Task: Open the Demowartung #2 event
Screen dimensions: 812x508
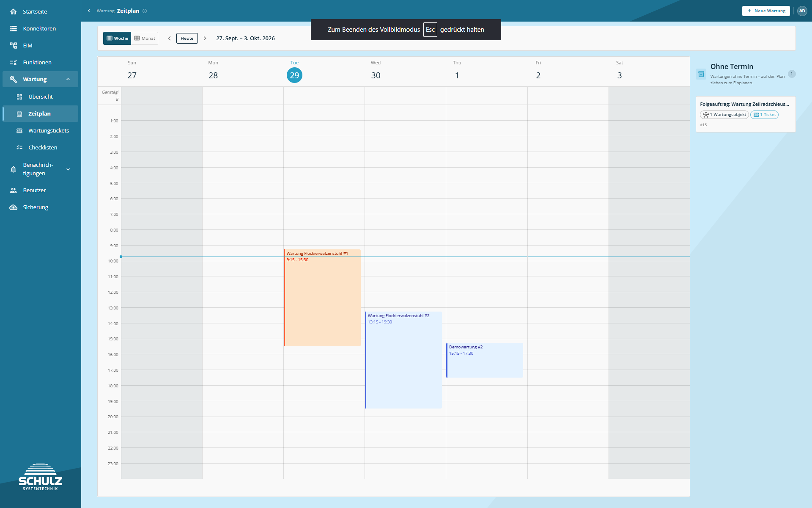Action: 485,360
